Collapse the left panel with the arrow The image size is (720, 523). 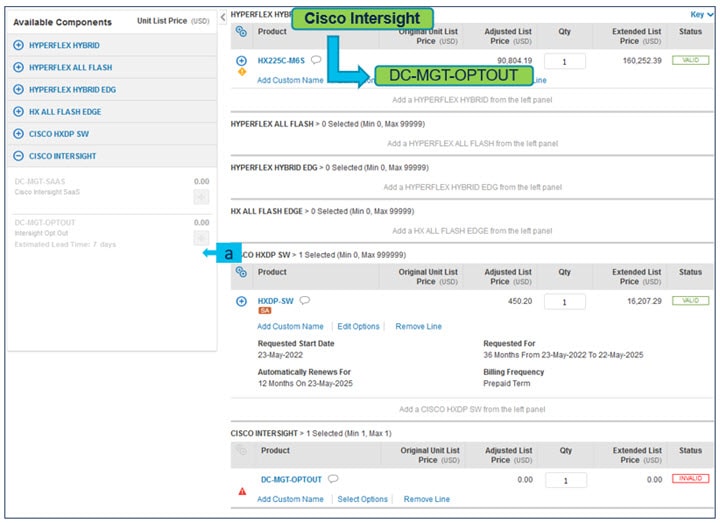coord(222,18)
